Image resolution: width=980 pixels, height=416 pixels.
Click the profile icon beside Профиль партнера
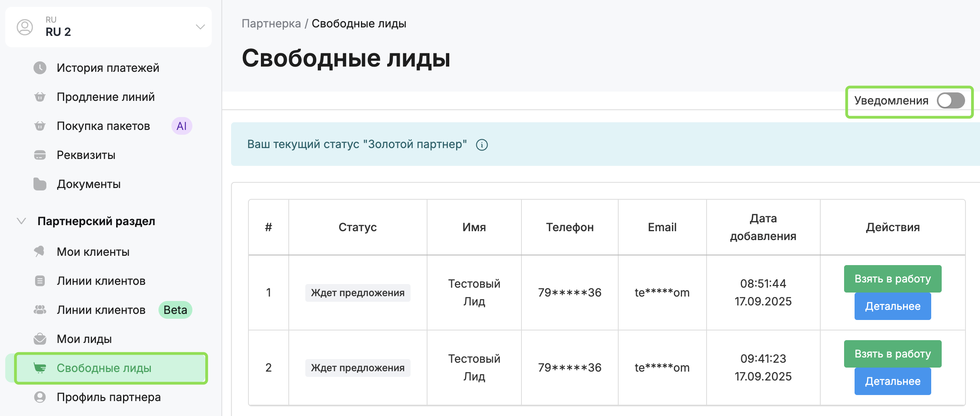pyautogui.click(x=40, y=397)
